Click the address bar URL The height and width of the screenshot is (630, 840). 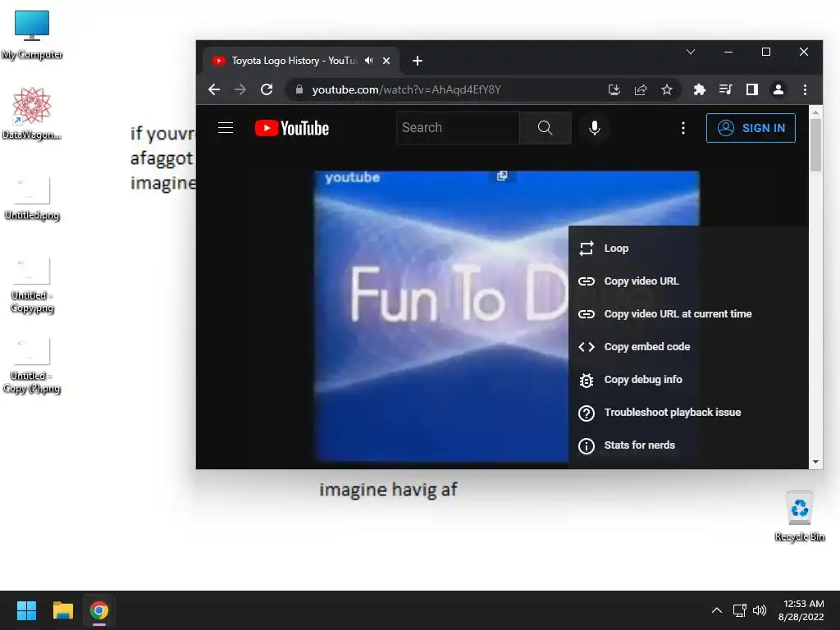[x=407, y=89]
